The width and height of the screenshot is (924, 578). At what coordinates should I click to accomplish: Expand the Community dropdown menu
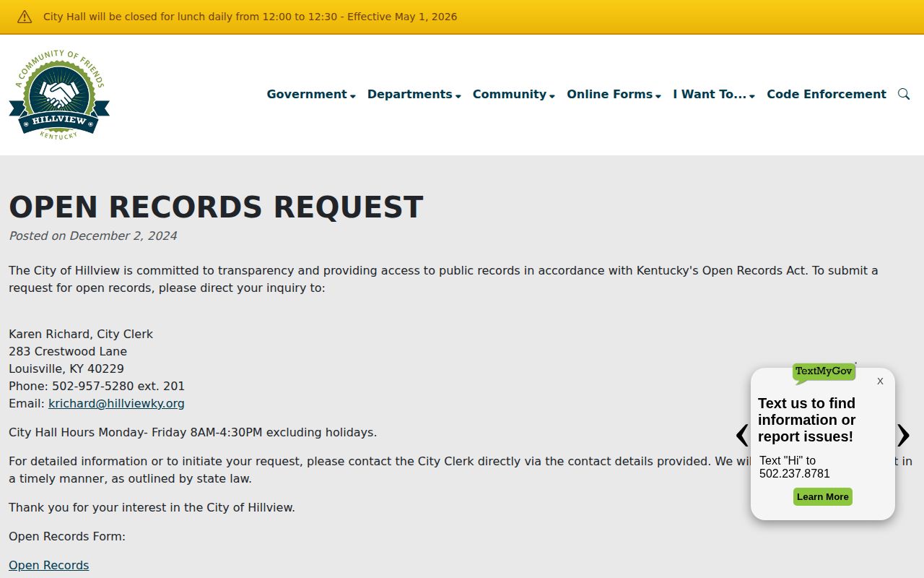[514, 94]
